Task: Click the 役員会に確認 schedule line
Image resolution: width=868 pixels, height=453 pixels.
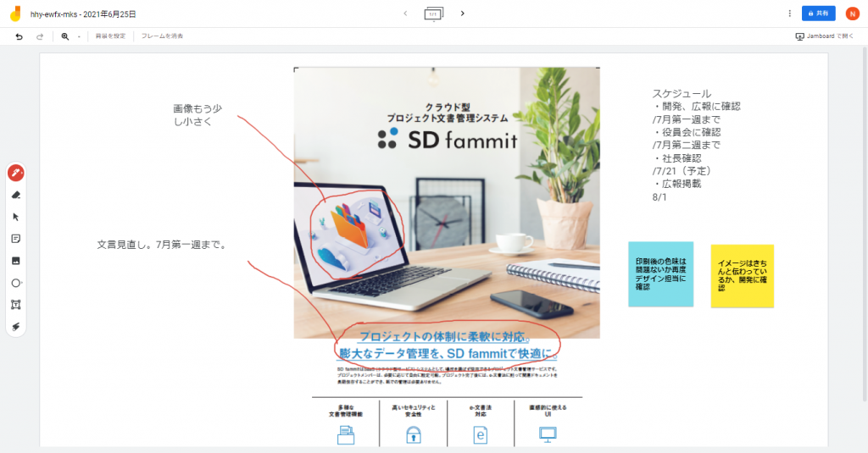Action: pyautogui.click(x=687, y=132)
